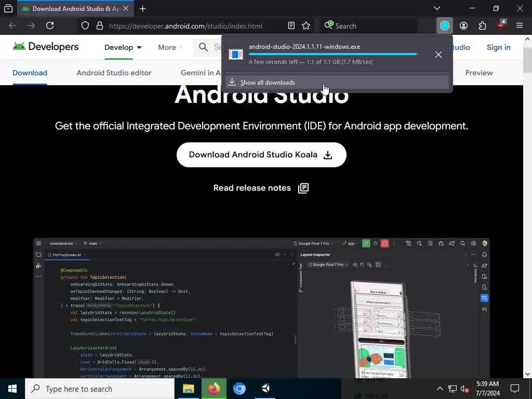The image size is (532, 399).
Task: Click the android-studio download progress bar
Action: (x=334, y=54)
